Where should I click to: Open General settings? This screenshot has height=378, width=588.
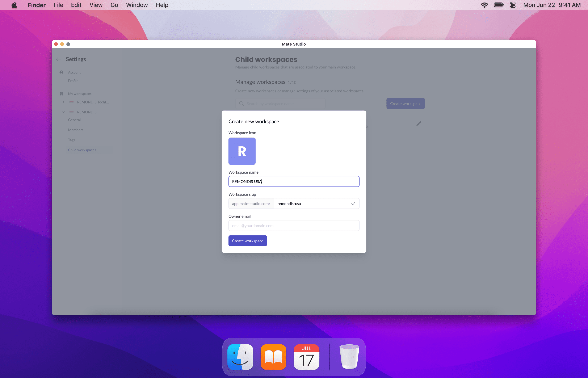[74, 120]
